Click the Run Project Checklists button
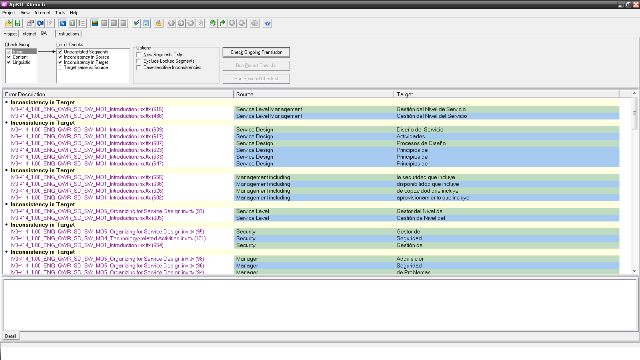 click(256, 65)
